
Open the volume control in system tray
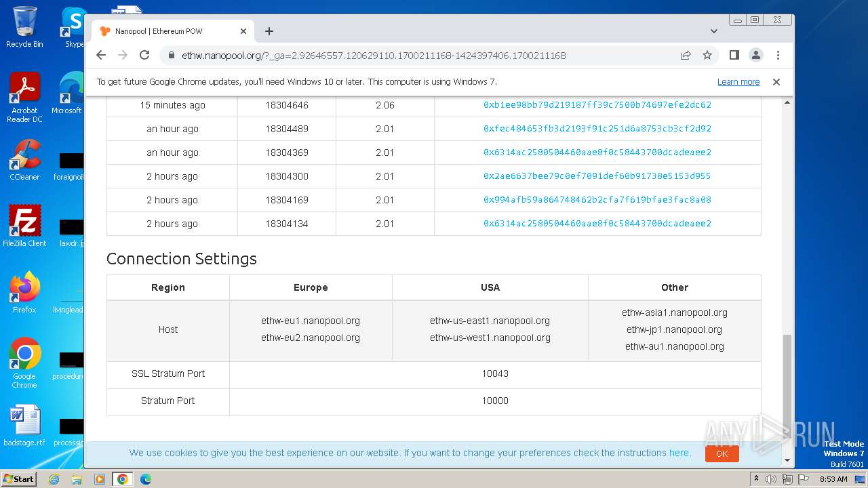click(771, 479)
